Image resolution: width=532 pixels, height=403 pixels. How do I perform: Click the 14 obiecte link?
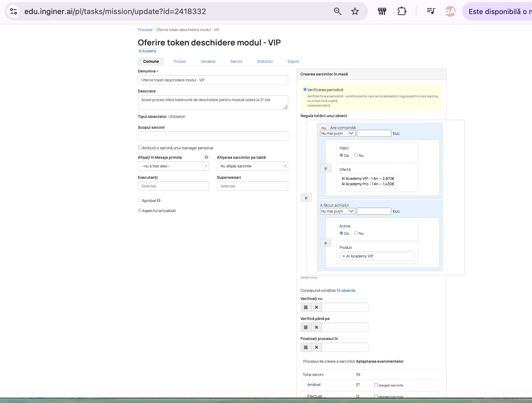346,290
